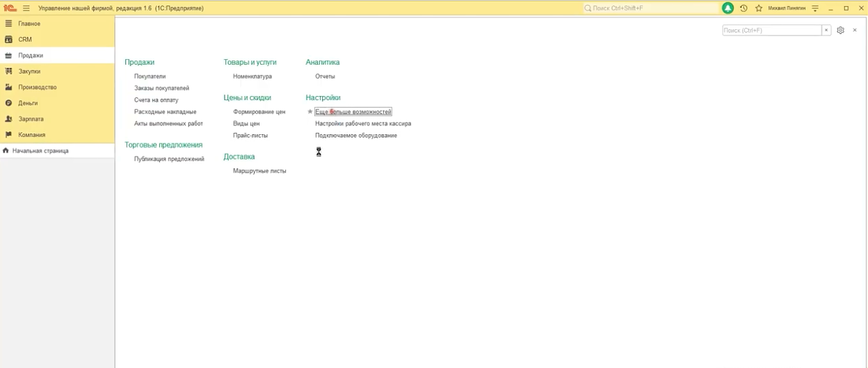The image size is (868, 368).
Task: Open the Закупки section
Action: coord(29,72)
